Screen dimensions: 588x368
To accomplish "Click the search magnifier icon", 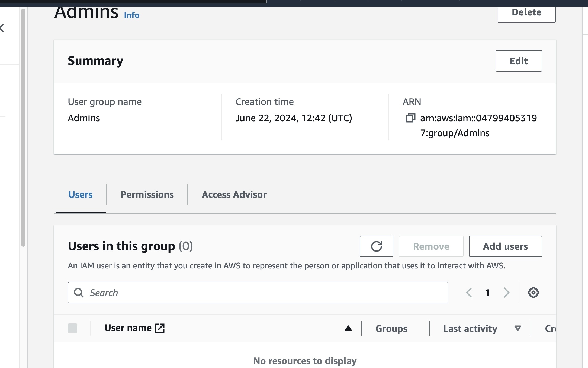I will tap(79, 293).
